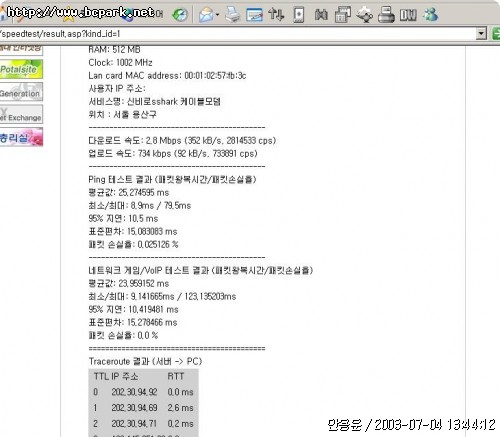500x437 pixels.
Task: Click the IP cell '202.30.94.71'
Action: tap(134, 424)
